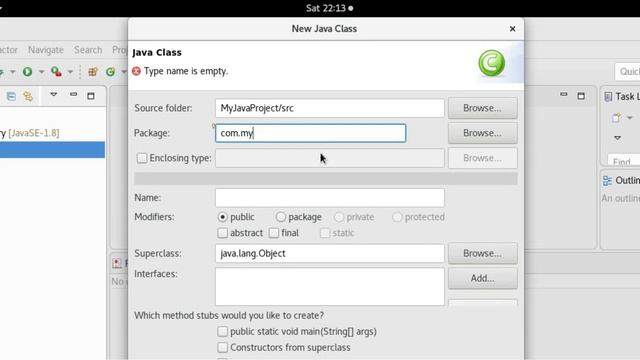The image size is (640, 360).
Task: Minimize the editor area behind the dialog
Action: [x=564, y=95]
